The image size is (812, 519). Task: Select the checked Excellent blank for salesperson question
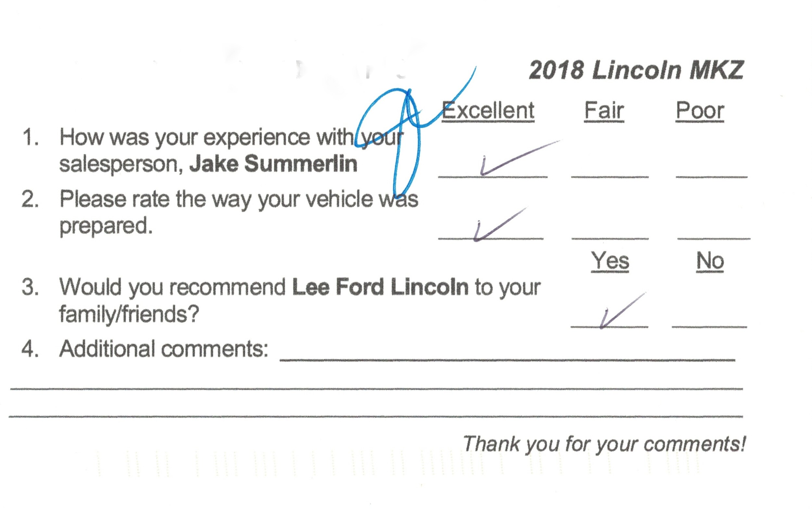point(493,168)
